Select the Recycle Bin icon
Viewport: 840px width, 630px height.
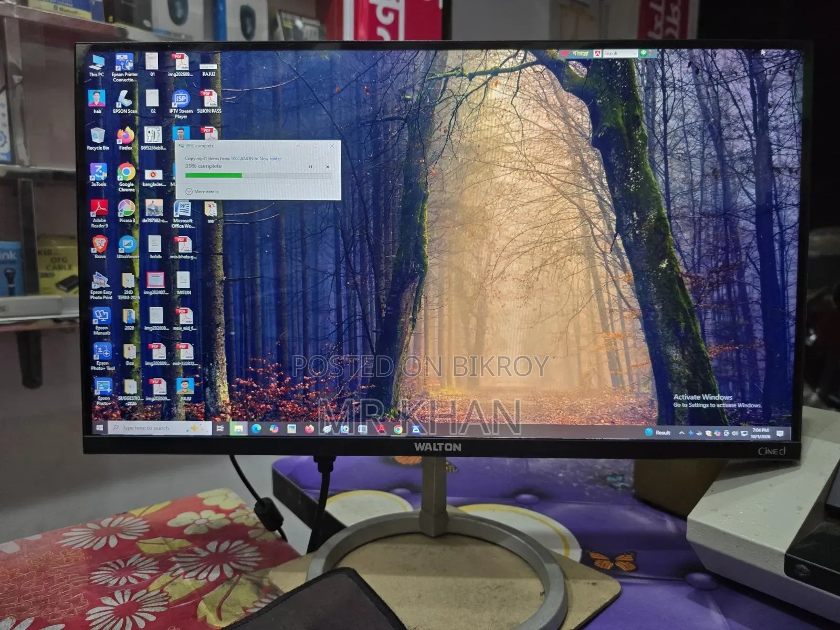(x=98, y=139)
